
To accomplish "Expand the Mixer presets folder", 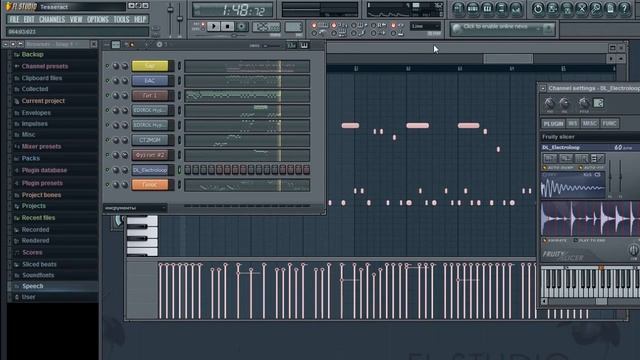I will click(41, 146).
